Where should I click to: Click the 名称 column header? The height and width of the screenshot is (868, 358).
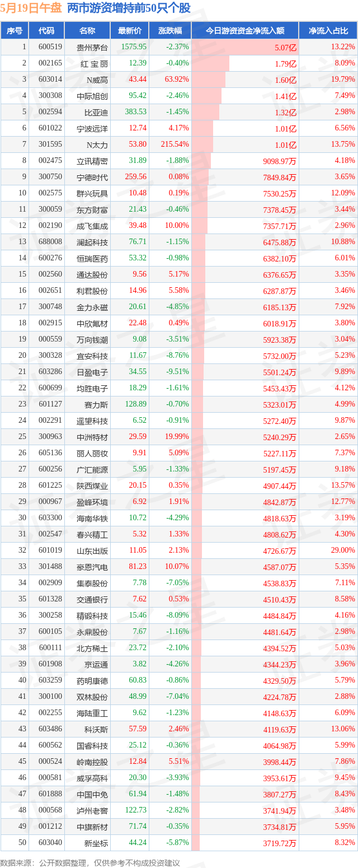(x=87, y=31)
